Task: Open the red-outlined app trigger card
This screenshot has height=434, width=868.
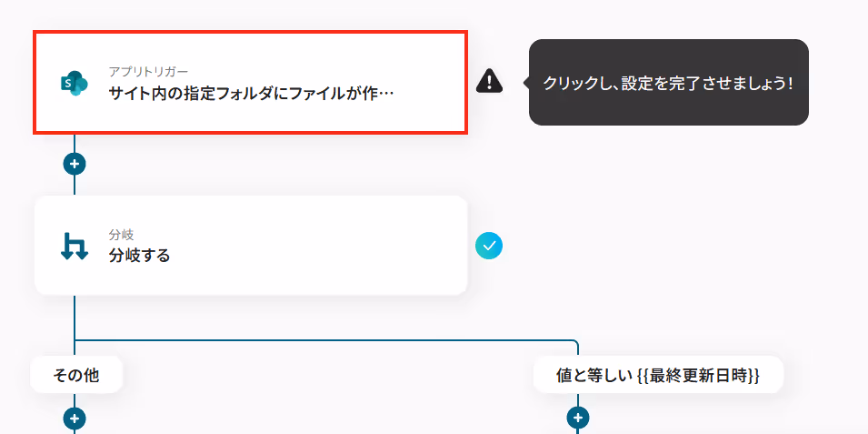Action: [x=251, y=82]
